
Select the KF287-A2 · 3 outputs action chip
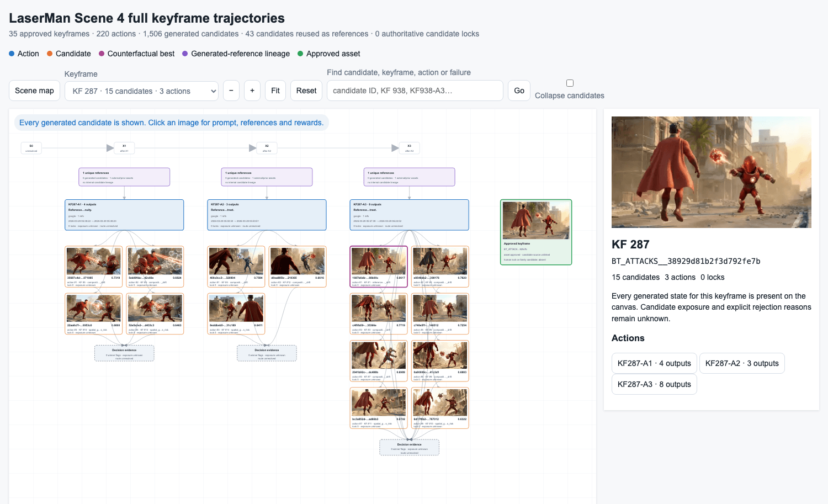coord(742,363)
